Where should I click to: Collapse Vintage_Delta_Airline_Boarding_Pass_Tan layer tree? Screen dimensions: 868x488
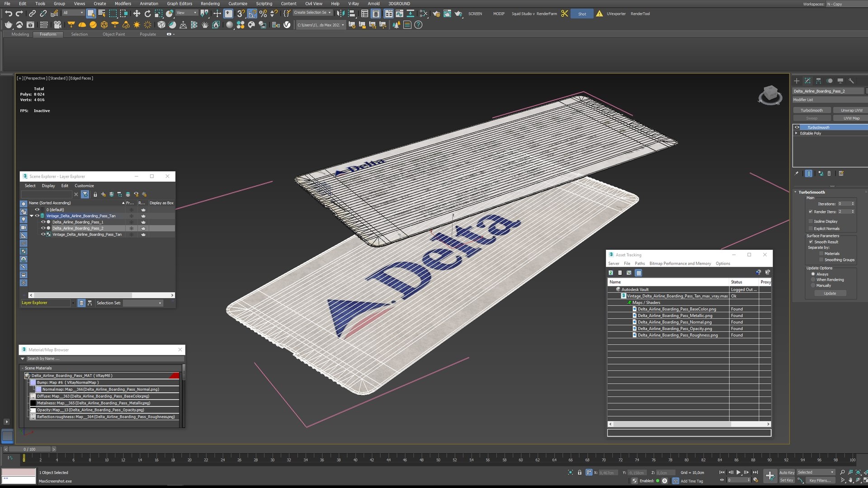pos(31,216)
